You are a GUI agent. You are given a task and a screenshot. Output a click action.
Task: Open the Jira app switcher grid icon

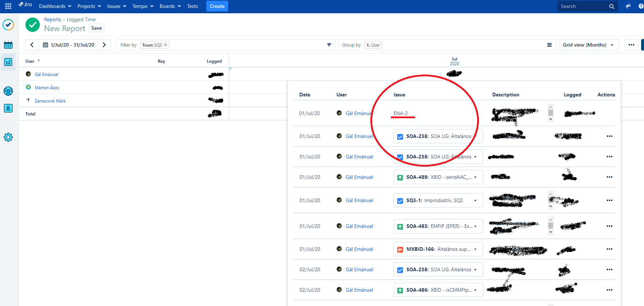pos(8,6)
